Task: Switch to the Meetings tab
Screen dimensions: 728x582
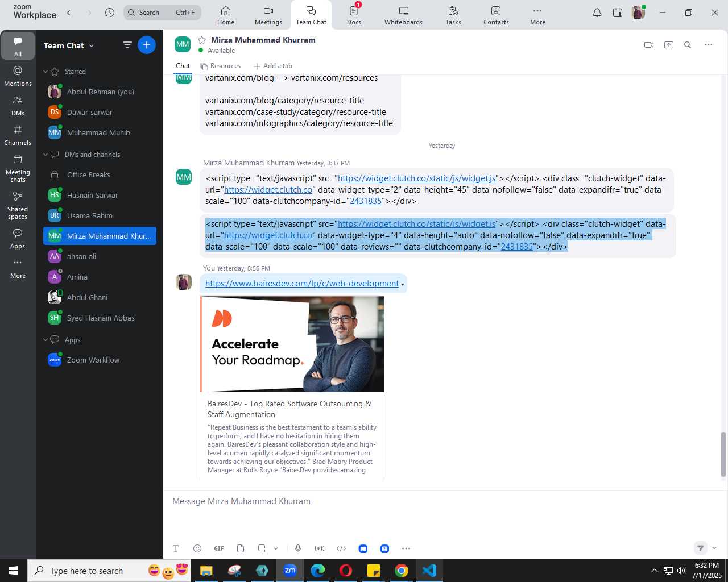Action: tap(268, 15)
